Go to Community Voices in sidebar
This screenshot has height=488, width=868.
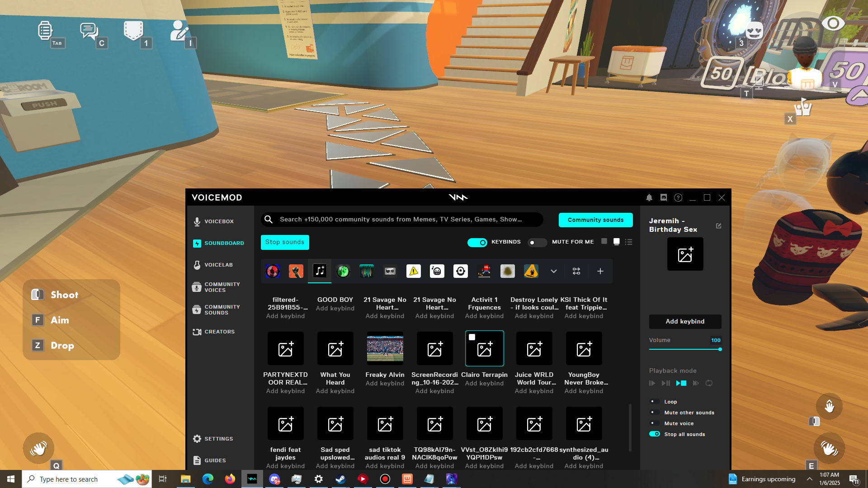click(x=222, y=287)
